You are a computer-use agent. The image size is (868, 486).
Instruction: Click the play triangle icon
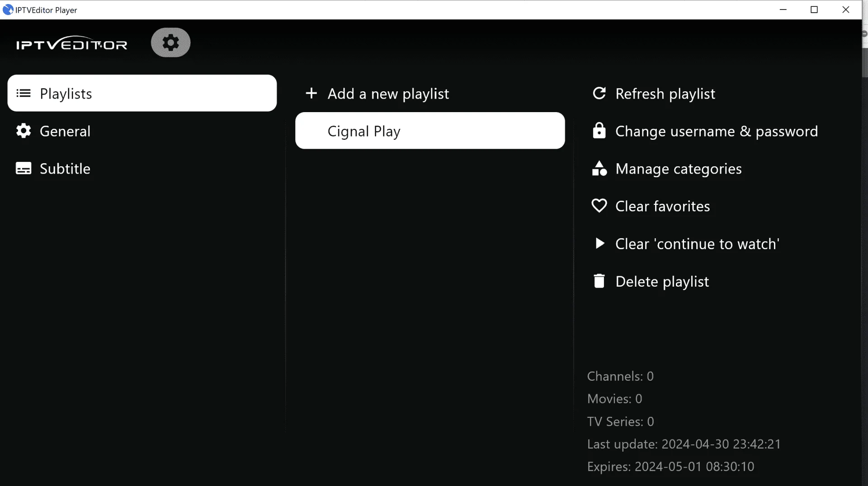tap(599, 243)
